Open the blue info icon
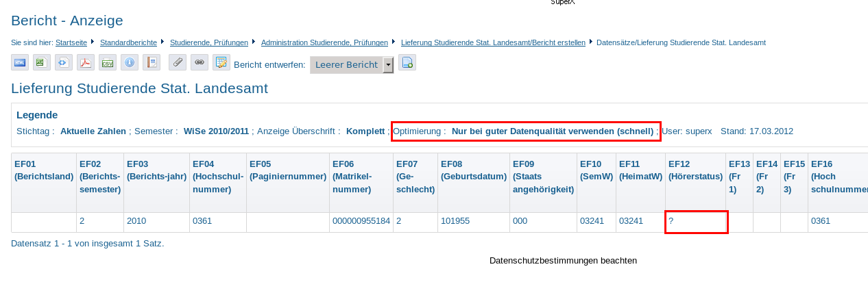The height and width of the screenshot is (282, 868). tap(130, 62)
